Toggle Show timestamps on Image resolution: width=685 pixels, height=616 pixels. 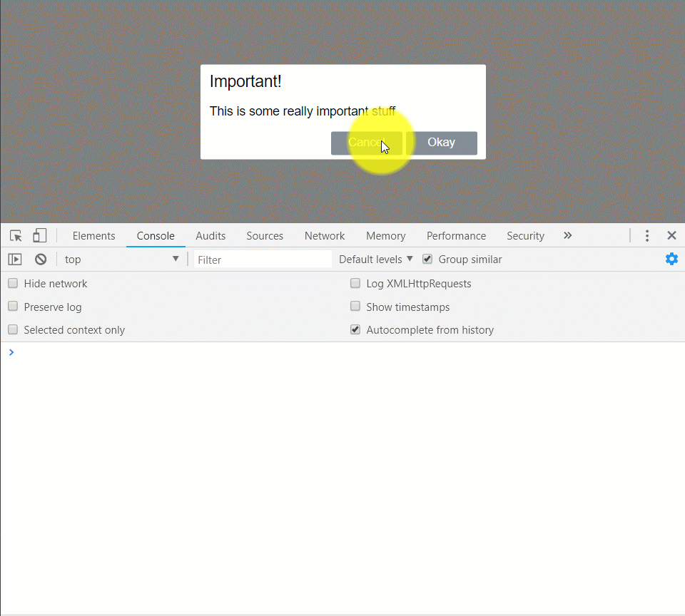pyautogui.click(x=355, y=307)
